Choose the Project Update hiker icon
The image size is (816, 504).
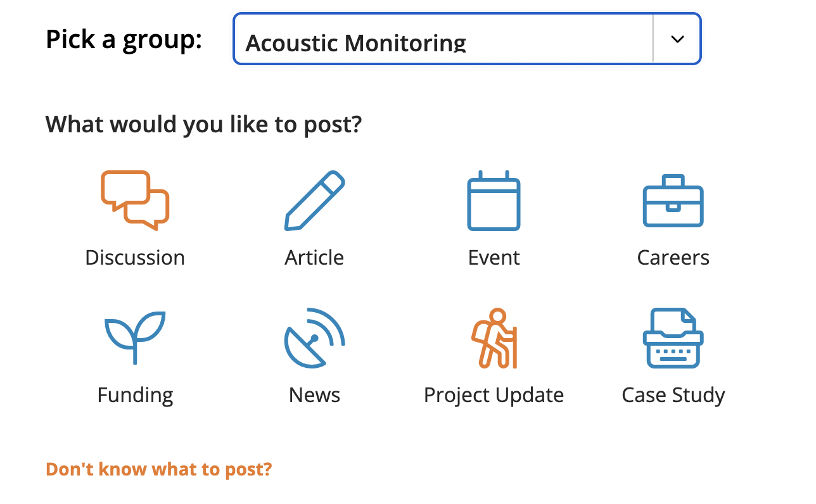494,337
